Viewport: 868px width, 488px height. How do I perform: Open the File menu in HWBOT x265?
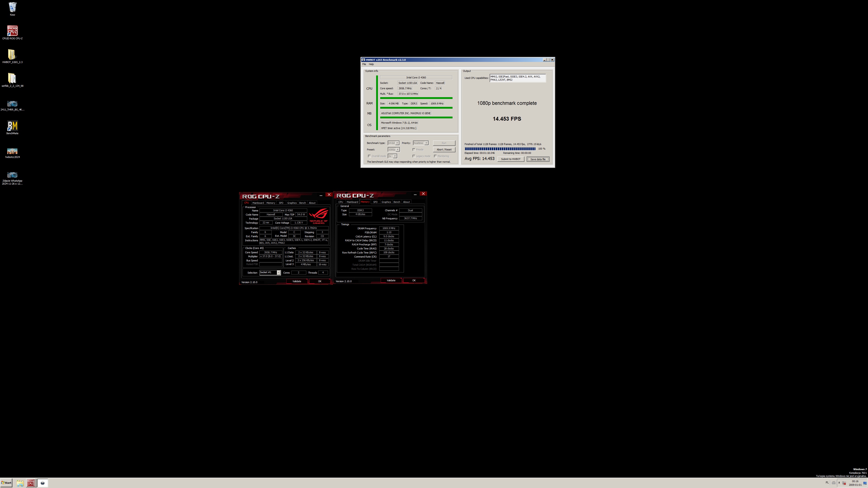point(364,64)
